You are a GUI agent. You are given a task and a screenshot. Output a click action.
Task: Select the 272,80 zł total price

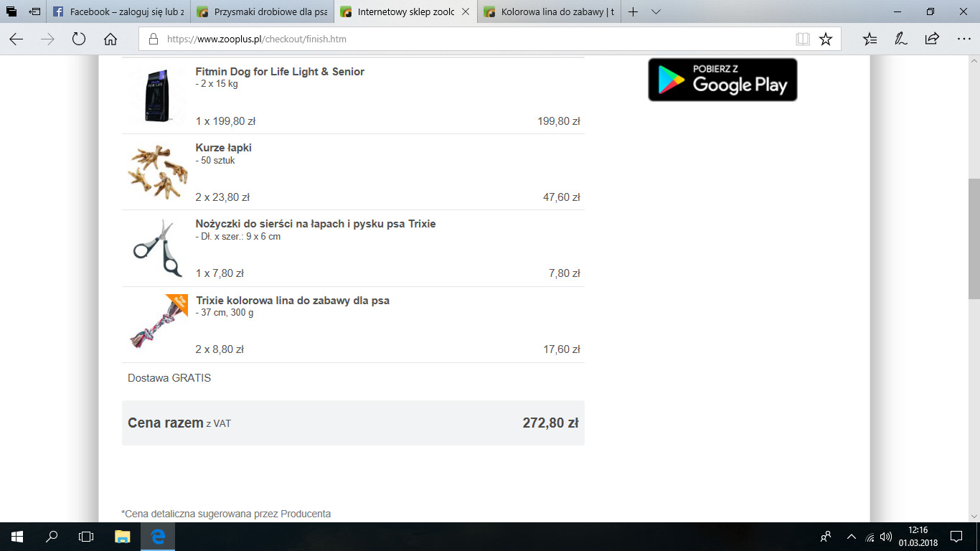[x=550, y=423]
